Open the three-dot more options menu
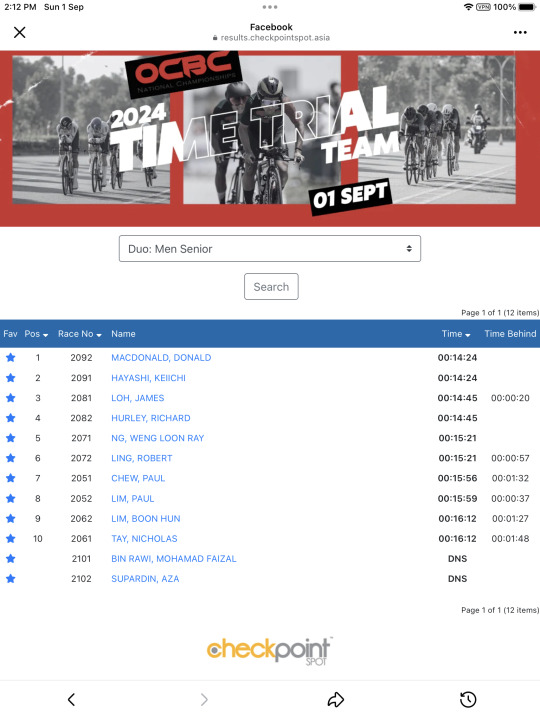This screenshot has height=720, width=540. [x=520, y=32]
